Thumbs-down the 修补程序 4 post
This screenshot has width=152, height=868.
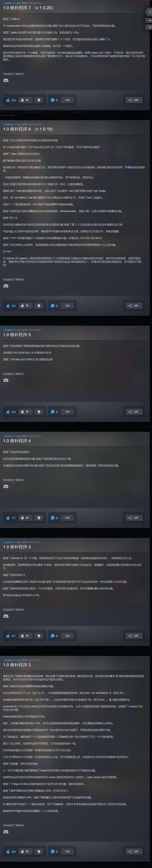pos(39,518)
